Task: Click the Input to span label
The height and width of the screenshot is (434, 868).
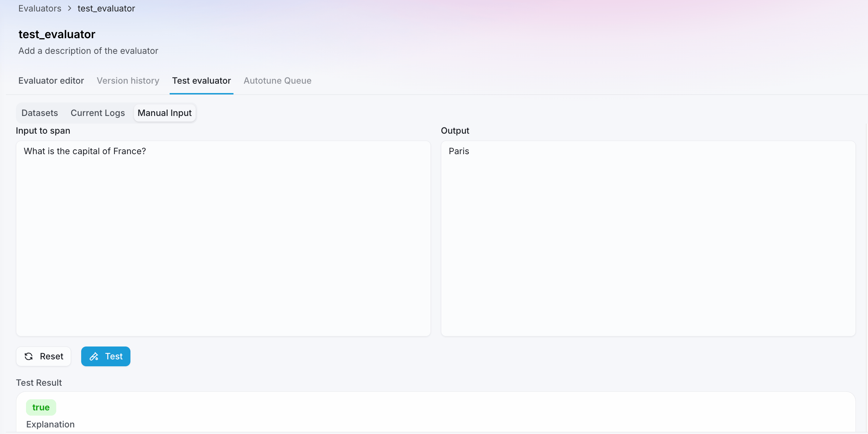Action: tap(43, 131)
